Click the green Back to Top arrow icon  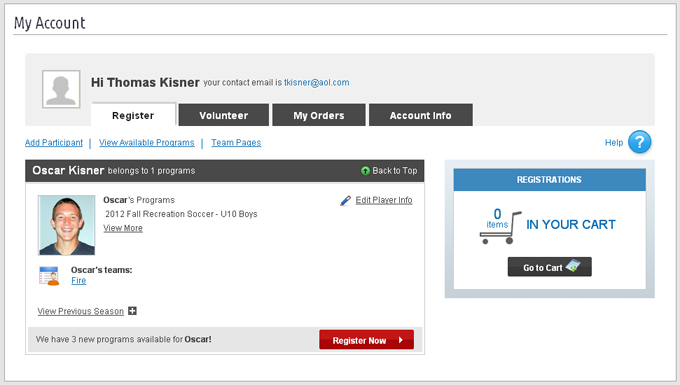[x=366, y=171]
